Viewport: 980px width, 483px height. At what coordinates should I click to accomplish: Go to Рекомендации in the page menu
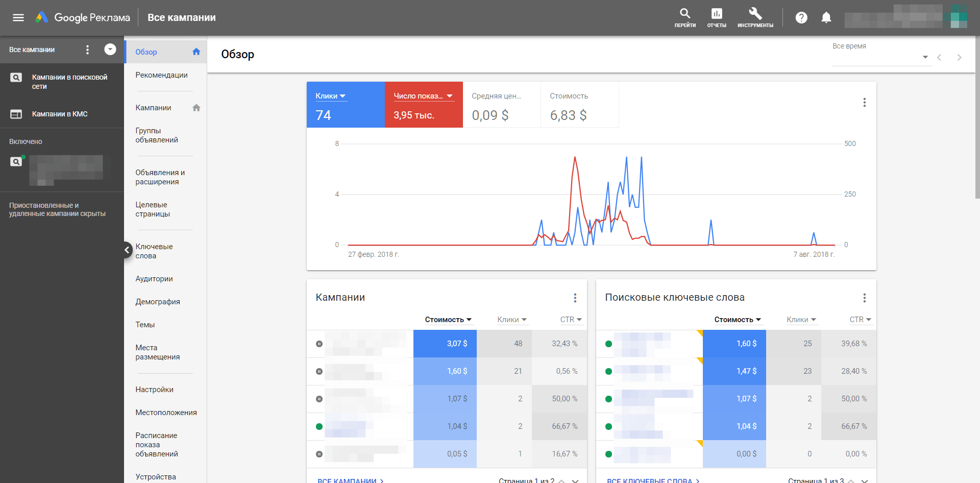pyautogui.click(x=161, y=75)
